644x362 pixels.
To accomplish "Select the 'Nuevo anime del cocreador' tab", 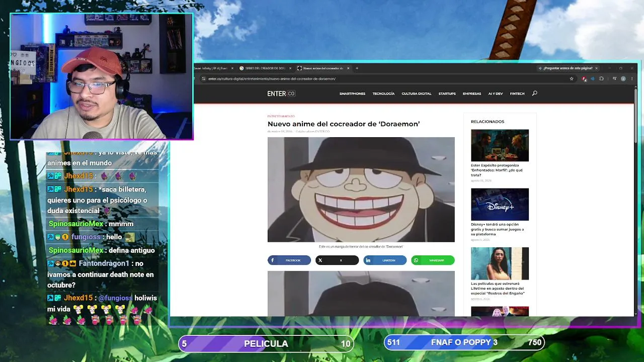I will click(x=323, y=68).
